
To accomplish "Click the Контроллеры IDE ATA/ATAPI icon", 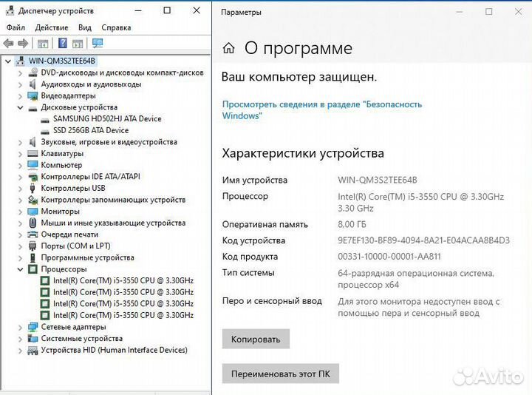I will (x=33, y=177).
